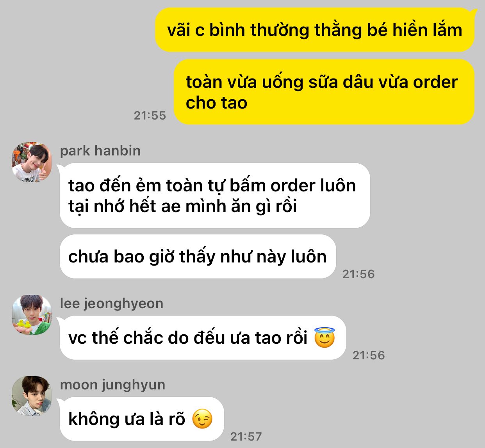Tap the 21:55 timestamp
This screenshot has width=485, height=448.
coord(150,116)
